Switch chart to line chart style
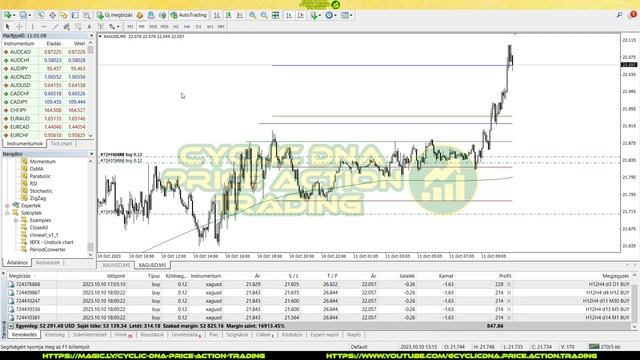Image resolution: width=640 pixels, height=360 pixels. click(240, 15)
